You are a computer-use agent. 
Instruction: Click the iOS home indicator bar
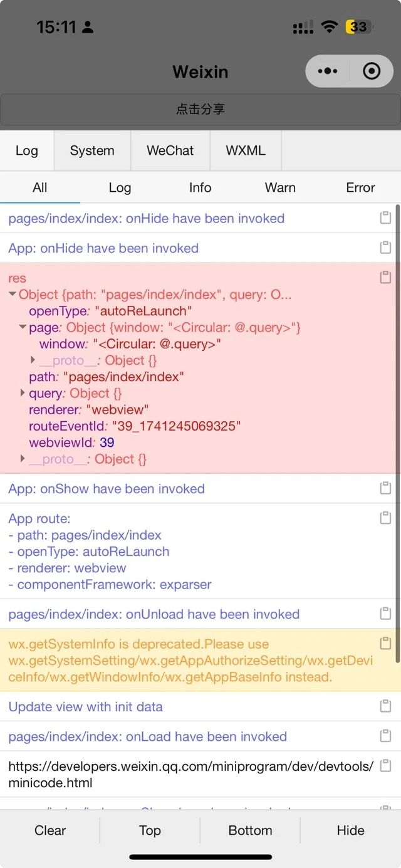(x=200, y=857)
